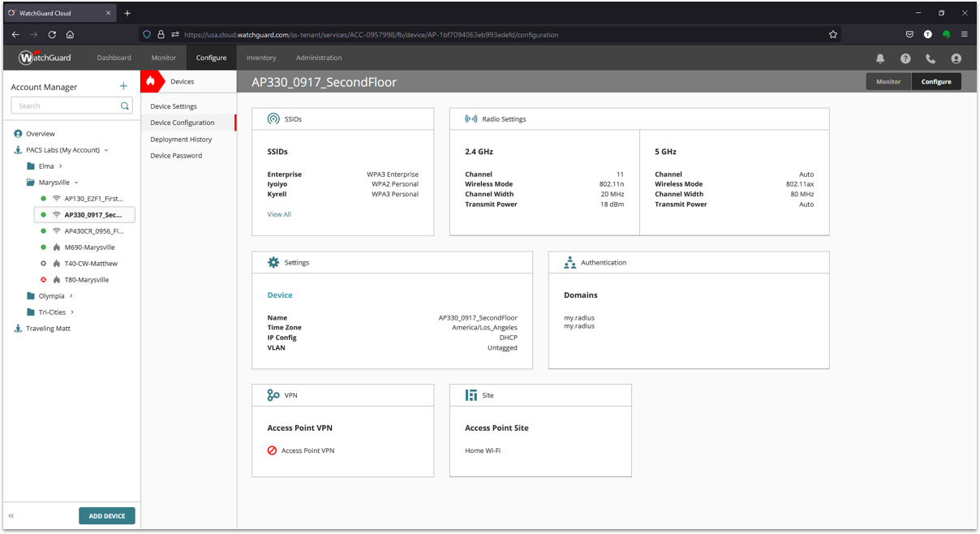Screen dimensions: 980x534
Task: Open the Device settings link
Action: (x=280, y=295)
